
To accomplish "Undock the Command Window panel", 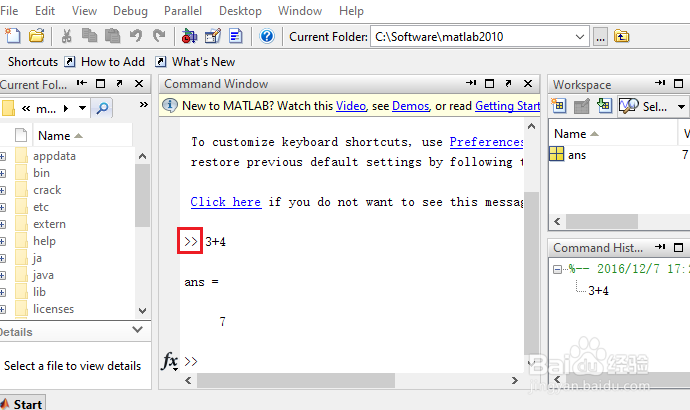I will pos(508,83).
